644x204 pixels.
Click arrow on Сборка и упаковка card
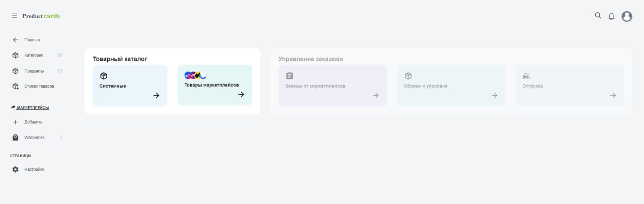pos(495,95)
